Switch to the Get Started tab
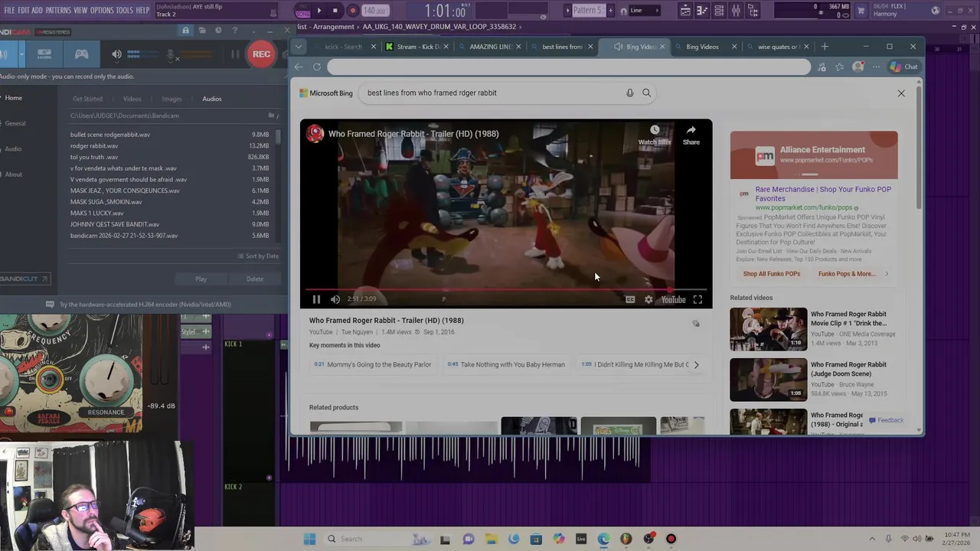 [x=87, y=99]
